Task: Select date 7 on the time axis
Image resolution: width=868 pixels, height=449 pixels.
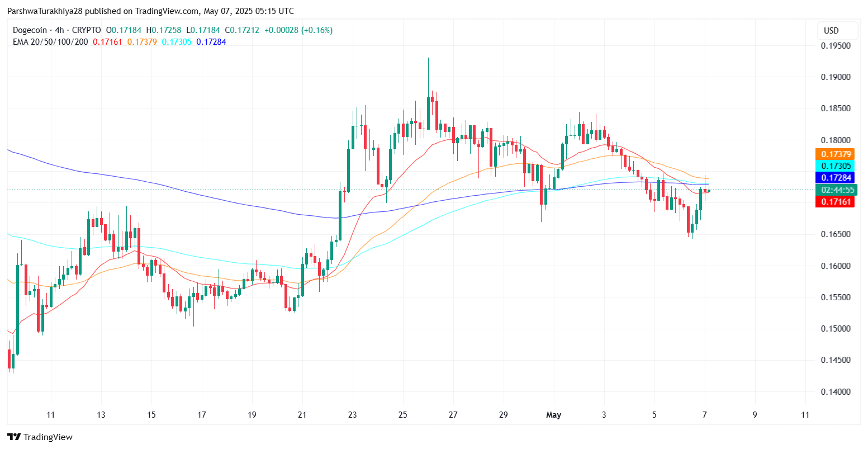Action: click(705, 415)
